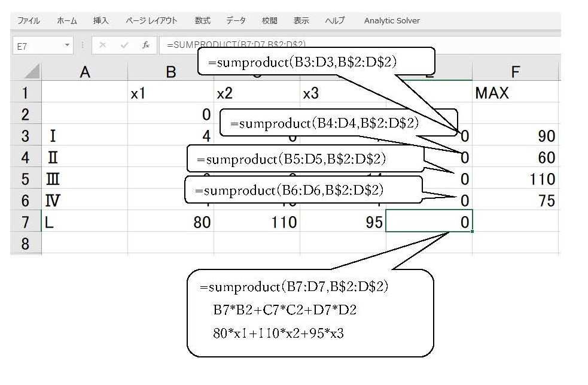Click the Enter checkmark icon in formula bar
588x385 pixels.
coord(124,46)
